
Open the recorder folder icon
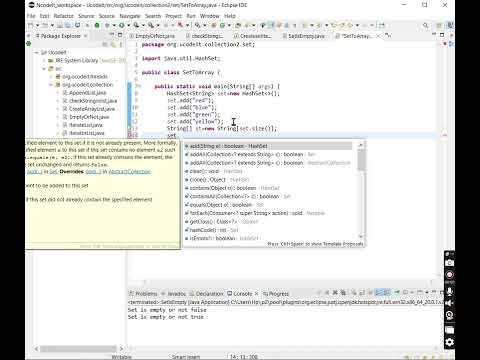click(x=449, y=330)
